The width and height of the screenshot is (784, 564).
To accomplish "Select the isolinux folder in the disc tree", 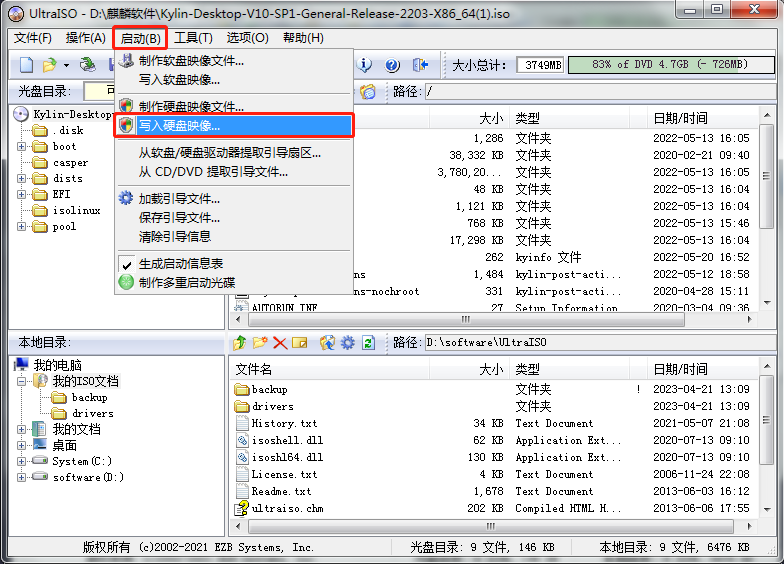I will pos(76,210).
